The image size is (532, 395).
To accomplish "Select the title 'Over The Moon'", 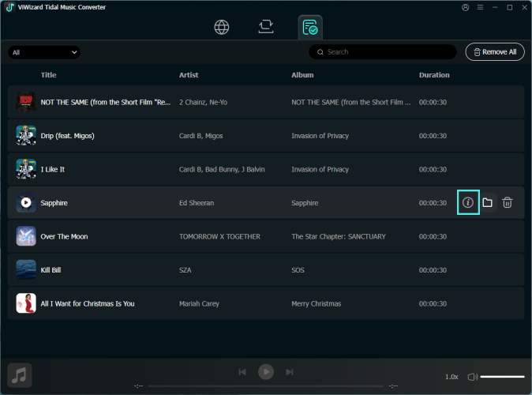I will pos(64,236).
